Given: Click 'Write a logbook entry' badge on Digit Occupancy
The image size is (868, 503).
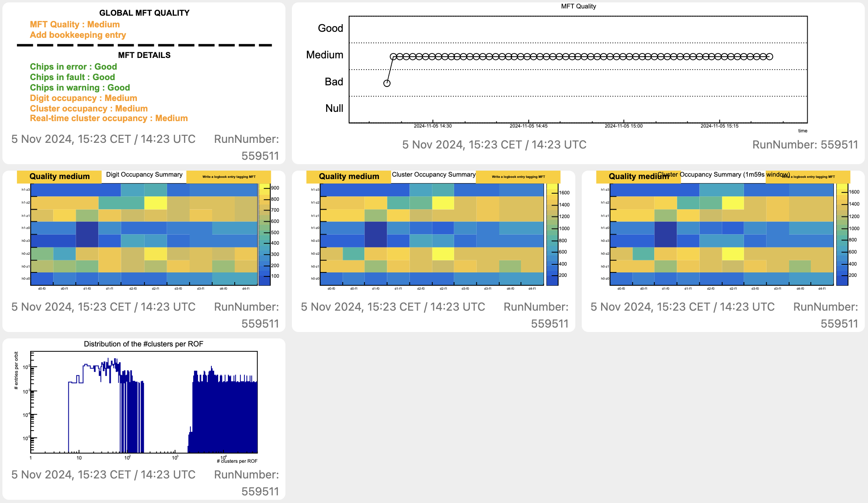Looking at the screenshot, I should click(x=229, y=177).
